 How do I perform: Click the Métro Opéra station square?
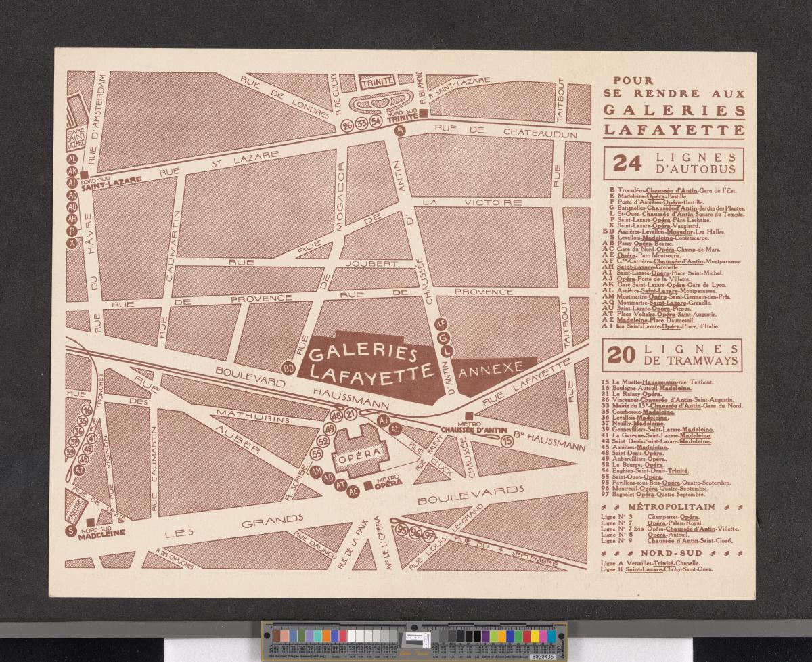click(367, 485)
